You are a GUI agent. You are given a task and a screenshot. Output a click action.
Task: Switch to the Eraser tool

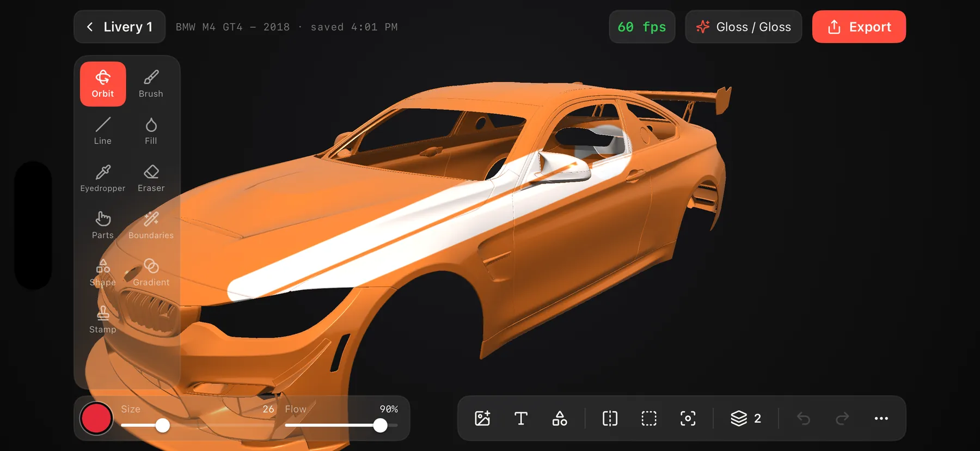click(151, 179)
